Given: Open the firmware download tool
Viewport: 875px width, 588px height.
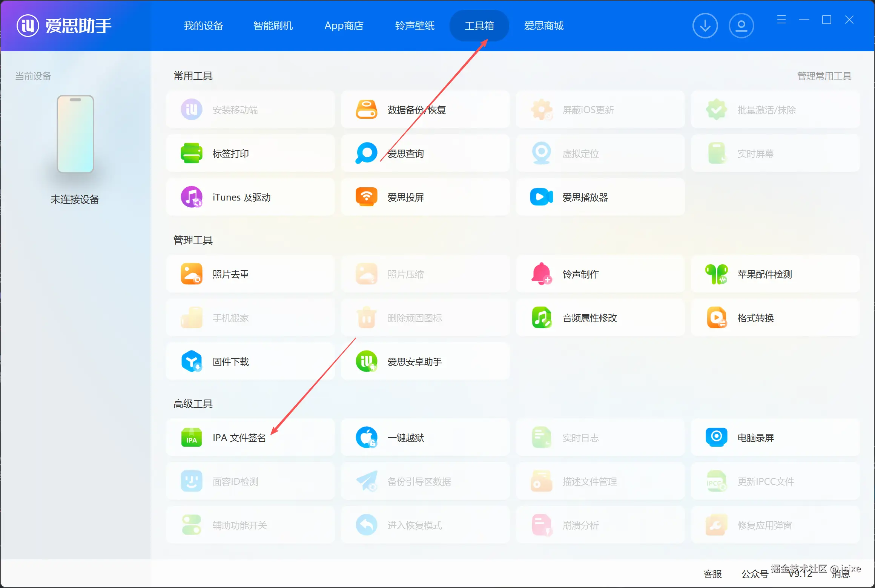Looking at the screenshot, I should point(230,361).
